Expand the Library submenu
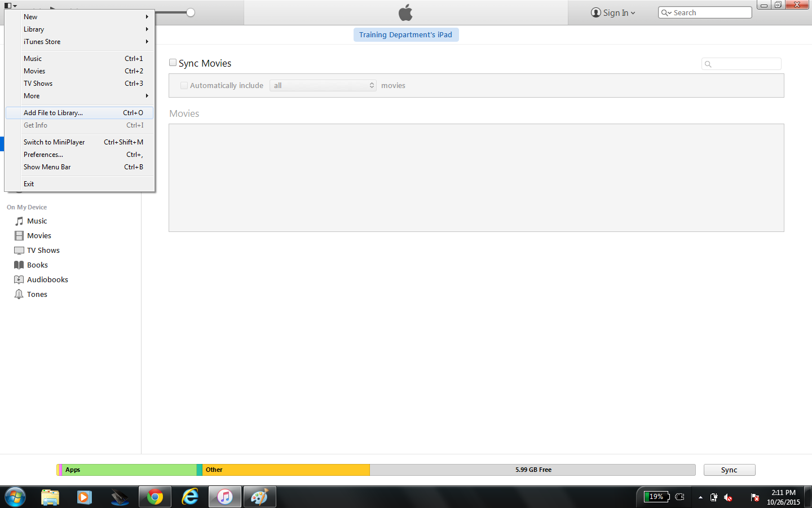Viewport: 812px width, 508px height. (80, 29)
